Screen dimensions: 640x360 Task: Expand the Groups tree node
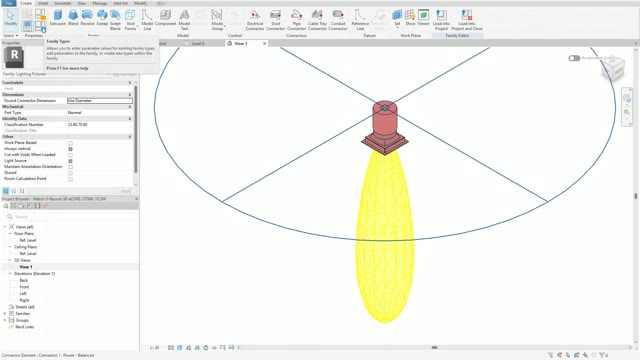(5, 320)
